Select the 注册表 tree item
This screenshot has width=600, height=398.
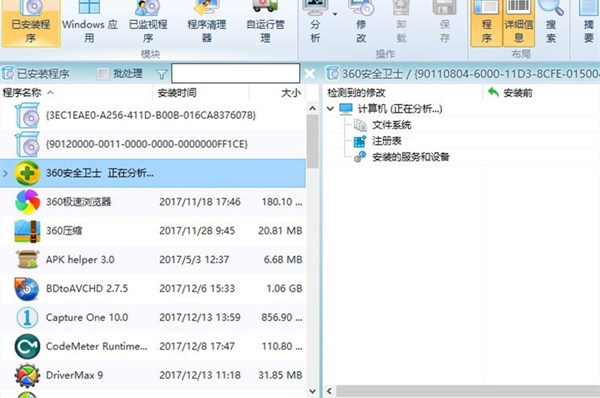386,141
